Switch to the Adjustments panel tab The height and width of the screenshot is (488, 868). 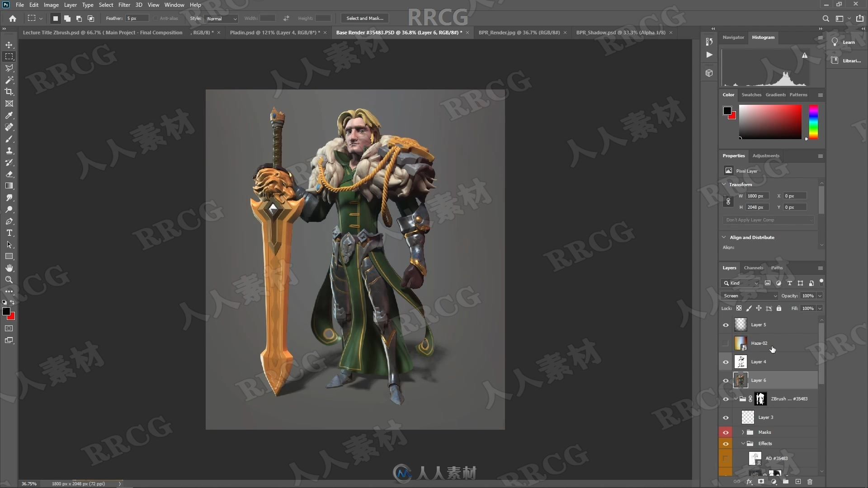(x=765, y=155)
